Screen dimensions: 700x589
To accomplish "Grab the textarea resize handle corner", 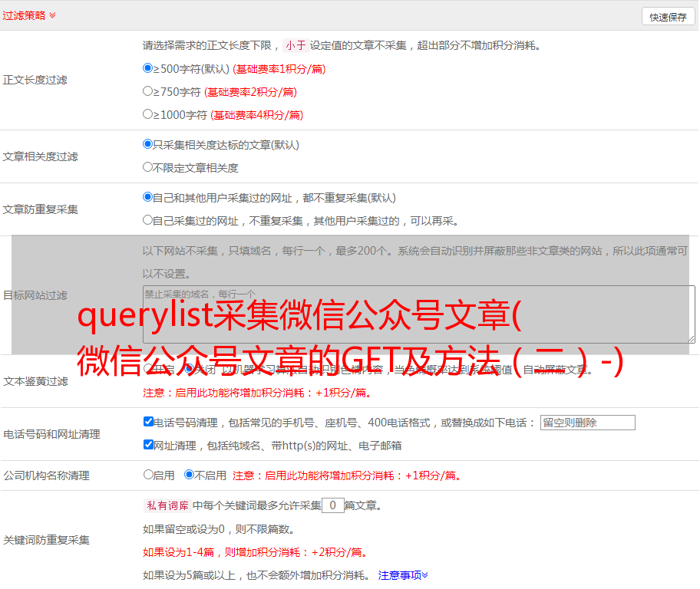I will (x=691, y=339).
